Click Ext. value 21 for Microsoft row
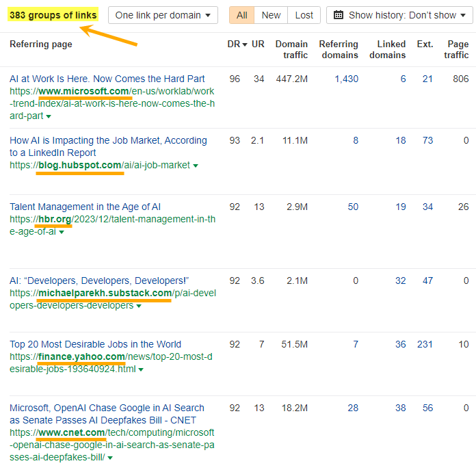This screenshot has height=470, width=476. click(x=427, y=79)
